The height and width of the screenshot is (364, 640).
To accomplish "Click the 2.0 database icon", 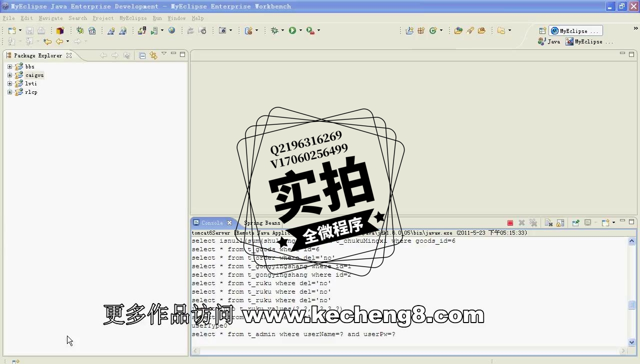I will tap(92, 30).
